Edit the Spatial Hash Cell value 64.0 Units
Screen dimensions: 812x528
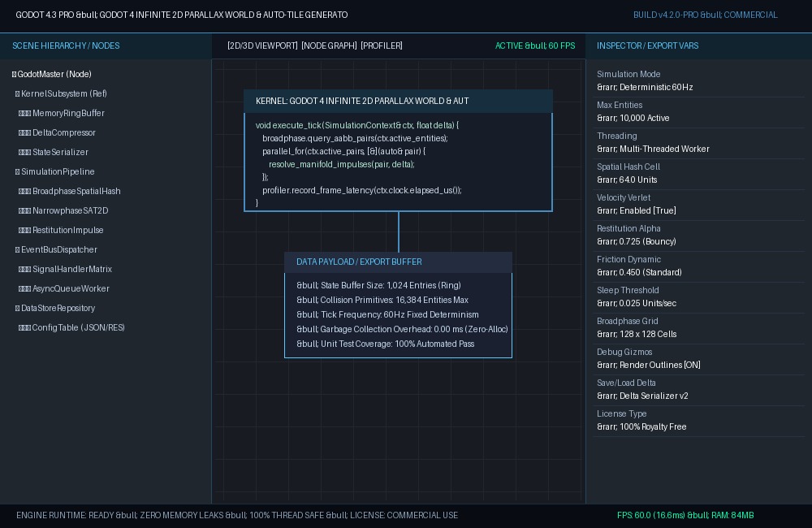[627, 180]
